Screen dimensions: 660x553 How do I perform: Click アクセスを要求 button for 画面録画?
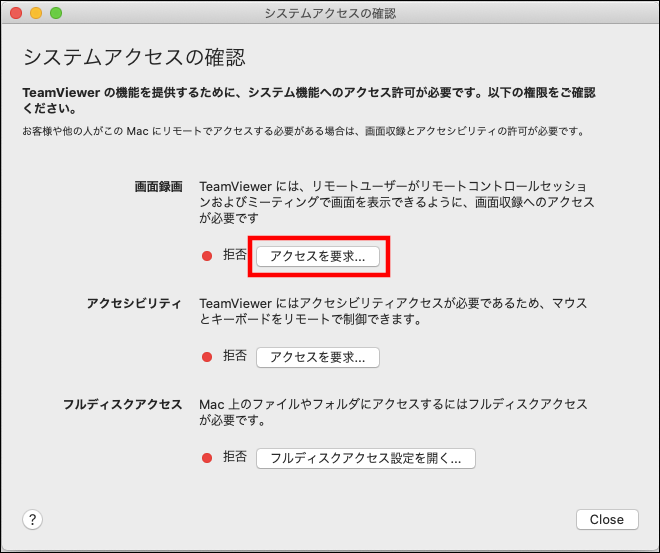(318, 256)
